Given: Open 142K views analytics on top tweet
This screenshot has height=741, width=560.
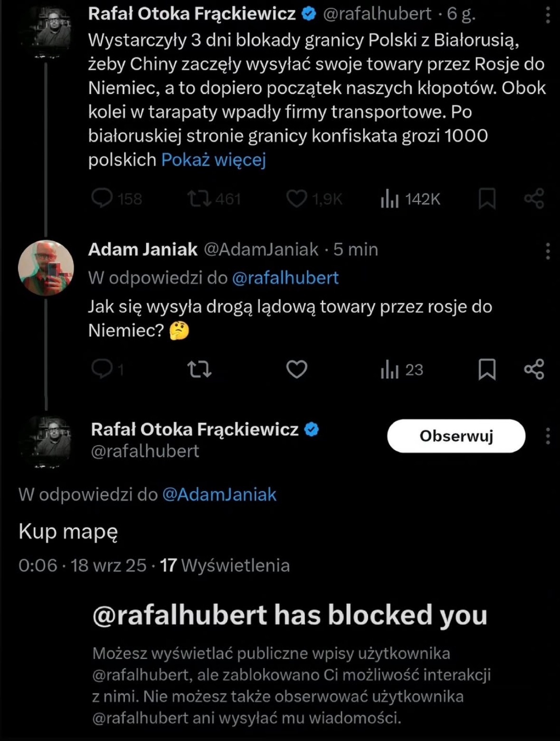Looking at the screenshot, I should (410, 199).
